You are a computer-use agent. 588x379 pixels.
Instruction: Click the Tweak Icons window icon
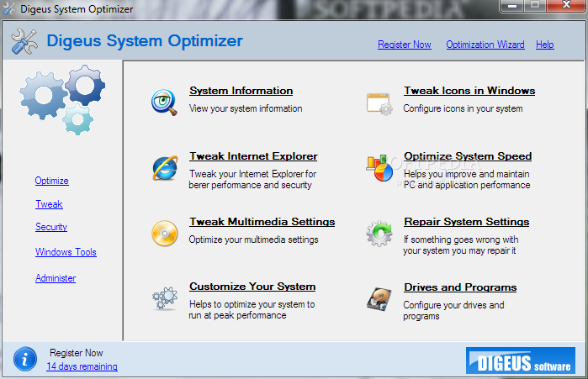pos(379,103)
